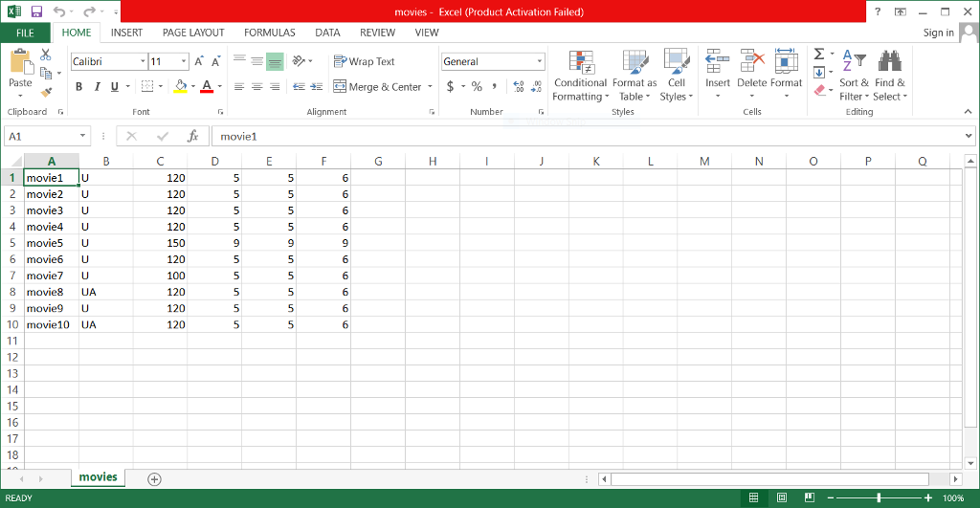This screenshot has width=980, height=508.
Task: Open the Calibri font name dropdown
Action: coord(143,61)
